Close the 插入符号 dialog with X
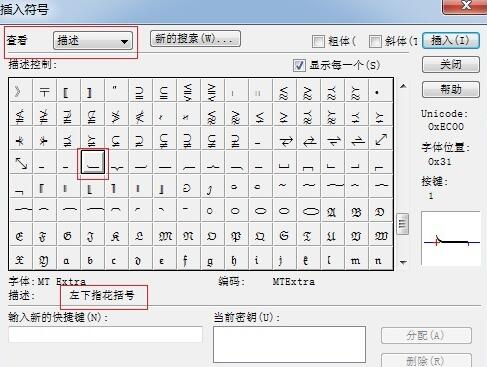This screenshot has width=487, height=367. (465, 6)
